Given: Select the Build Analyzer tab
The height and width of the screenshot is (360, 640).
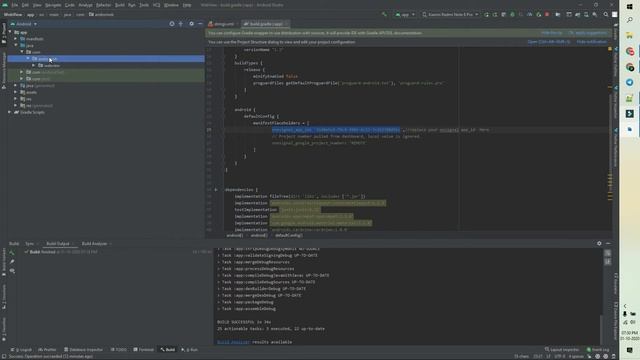Looking at the screenshot, I should tap(94, 244).
